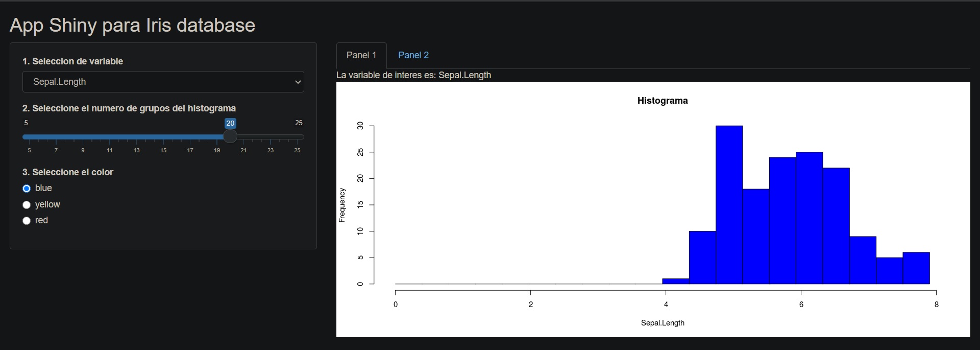Click the slider tick labeled 11

pyautogui.click(x=110, y=150)
